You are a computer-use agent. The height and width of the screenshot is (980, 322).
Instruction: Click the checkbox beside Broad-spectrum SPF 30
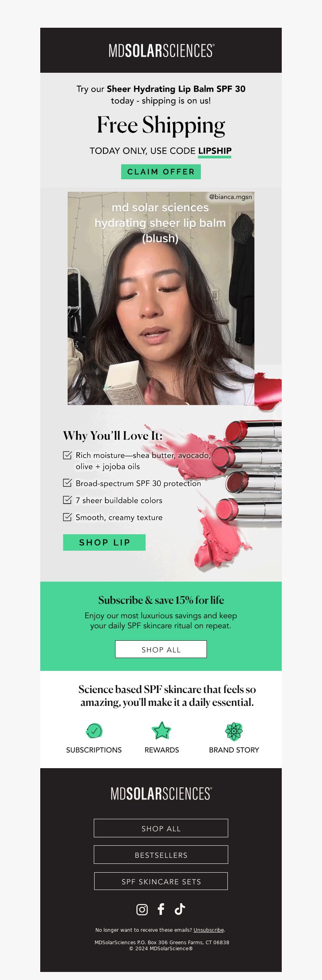(x=68, y=483)
